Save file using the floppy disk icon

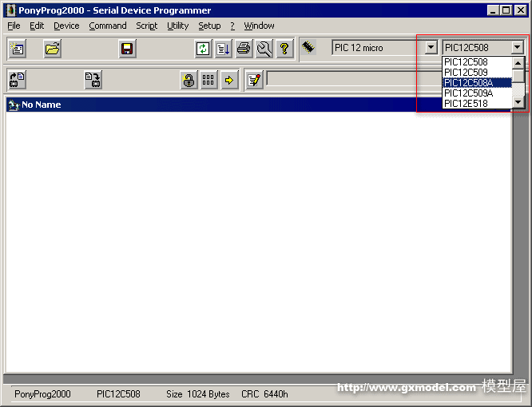[127, 49]
